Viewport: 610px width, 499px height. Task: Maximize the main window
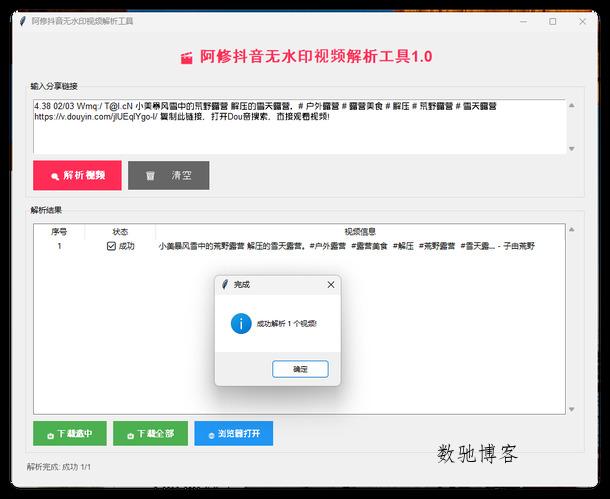[552, 21]
